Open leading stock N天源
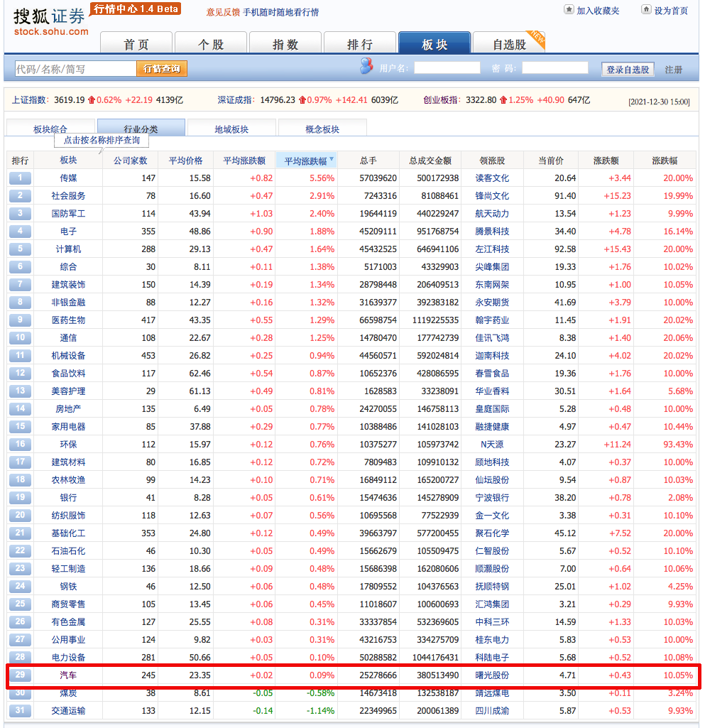Image resolution: width=705 pixels, height=728 pixels. 492,445
